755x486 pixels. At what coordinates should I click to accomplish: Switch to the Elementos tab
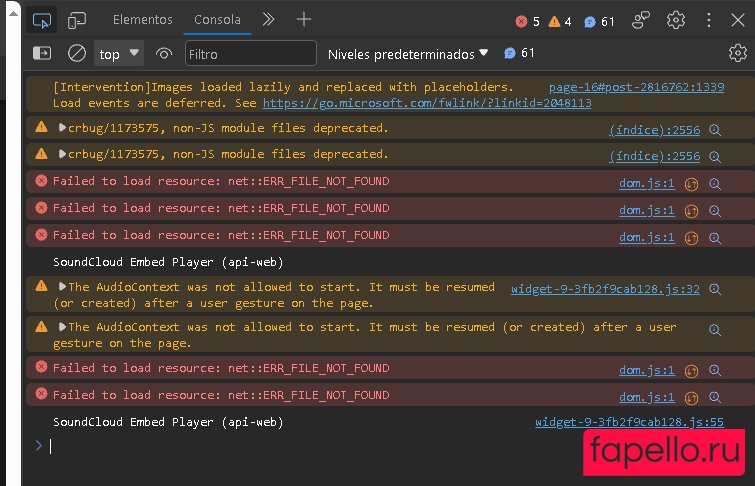(143, 20)
